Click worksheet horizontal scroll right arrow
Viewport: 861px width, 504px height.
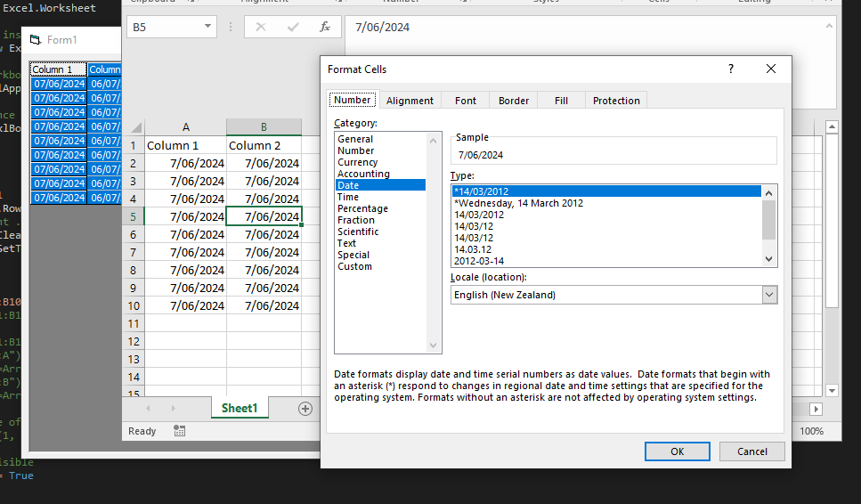(x=816, y=409)
